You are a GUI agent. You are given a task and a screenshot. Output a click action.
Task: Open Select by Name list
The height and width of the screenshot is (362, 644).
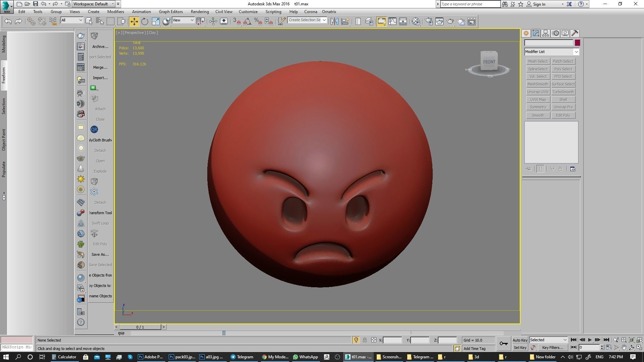[x=100, y=21]
